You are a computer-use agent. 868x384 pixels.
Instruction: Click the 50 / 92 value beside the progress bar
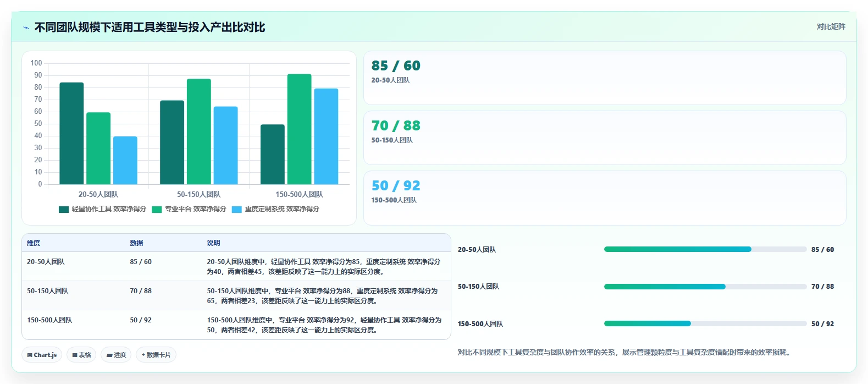822,324
